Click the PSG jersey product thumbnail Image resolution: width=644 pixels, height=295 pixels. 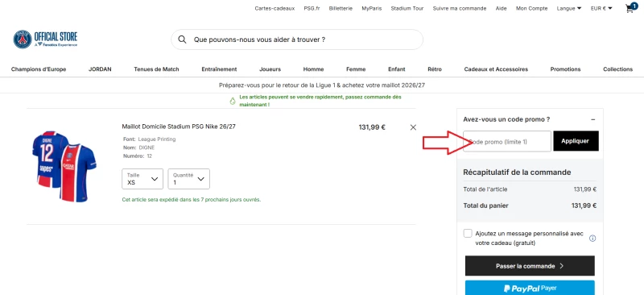tap(64, 167)
